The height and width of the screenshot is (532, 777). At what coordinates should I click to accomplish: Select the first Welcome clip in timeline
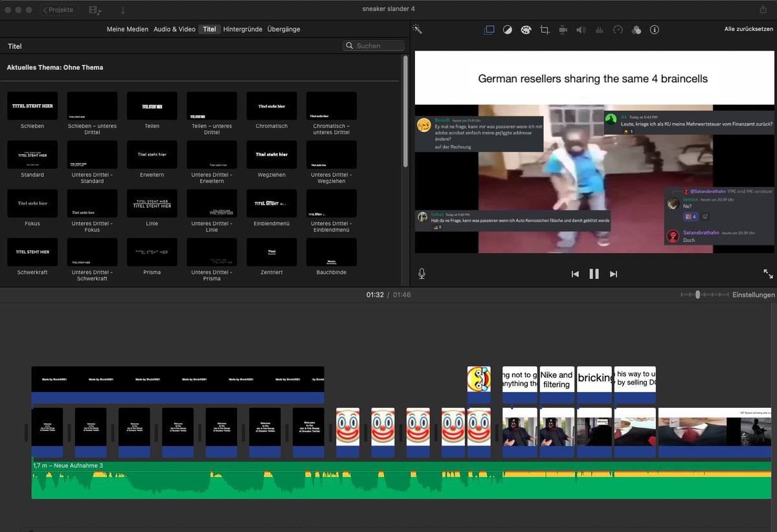click(x=47, y=432)
